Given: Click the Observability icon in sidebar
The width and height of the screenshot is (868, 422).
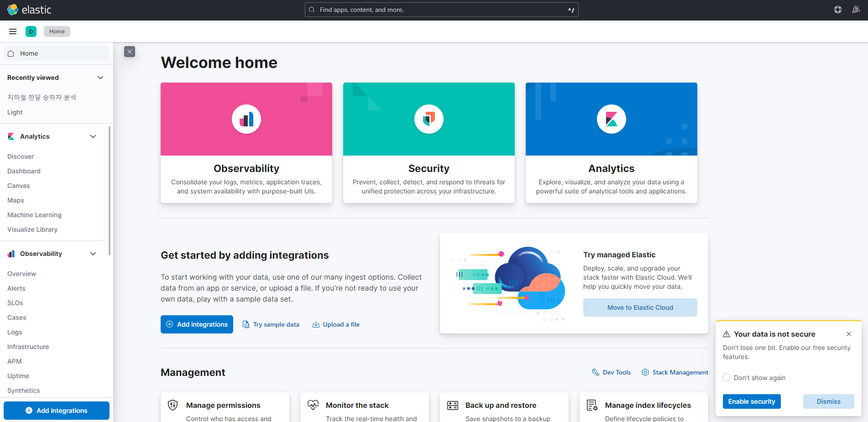Looking at the screenshot, I should [x=11, y=254].
